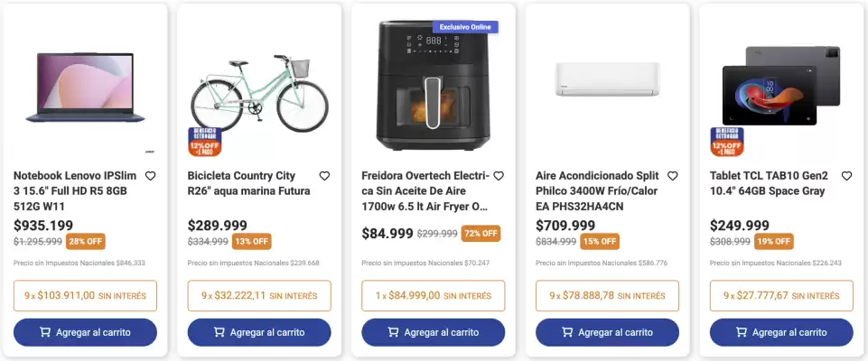Choose the 9 x $78.888,78 installment plan

(608, 295)
